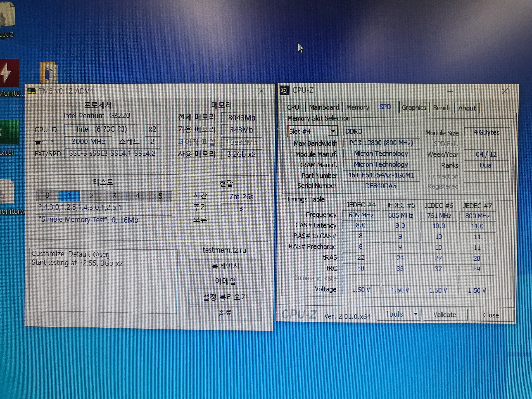Click the JEDEC #7 tRC value 39
The height and width of the screenshot is (399, 532).
[x=477, y=269]
